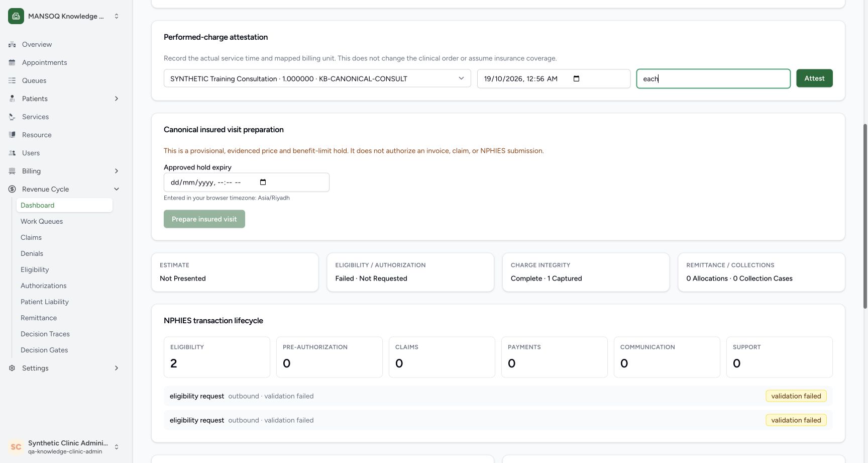Open the Eligibility sidebar item
Screen dimensions: 868x463
point(35,269)
